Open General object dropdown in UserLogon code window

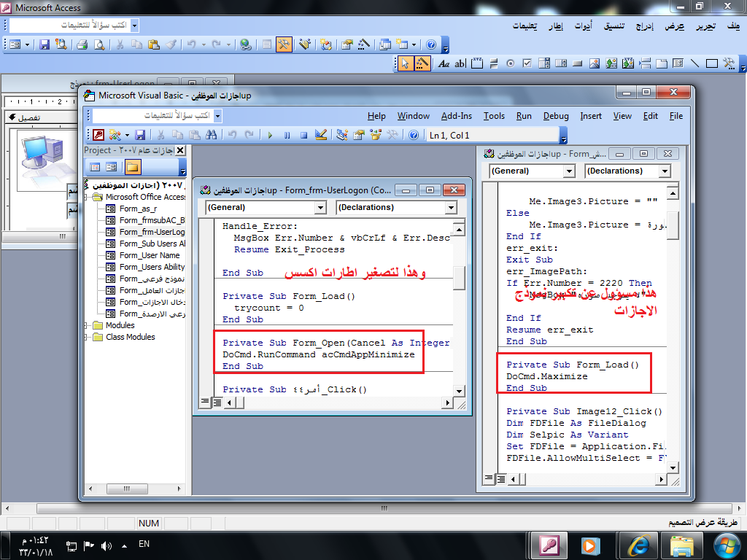(321, 208)
